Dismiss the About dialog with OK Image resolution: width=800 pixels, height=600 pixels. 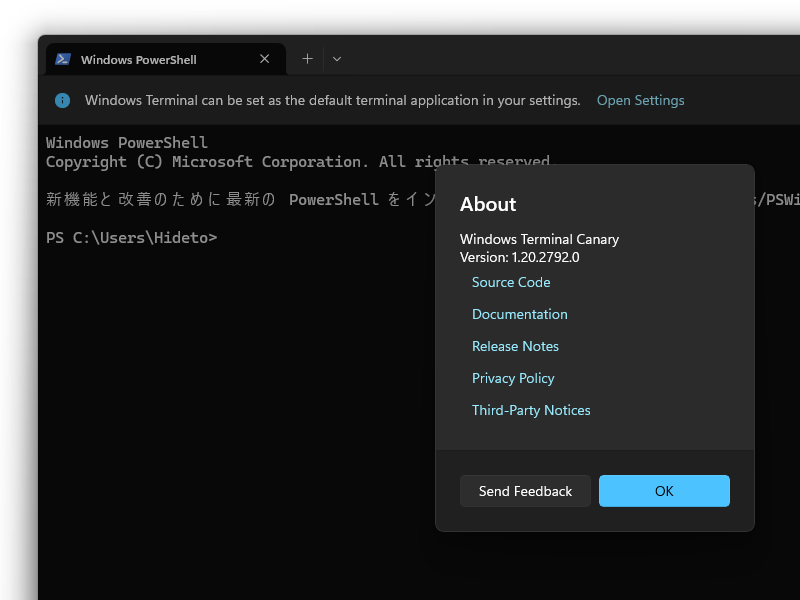[664, 491]
